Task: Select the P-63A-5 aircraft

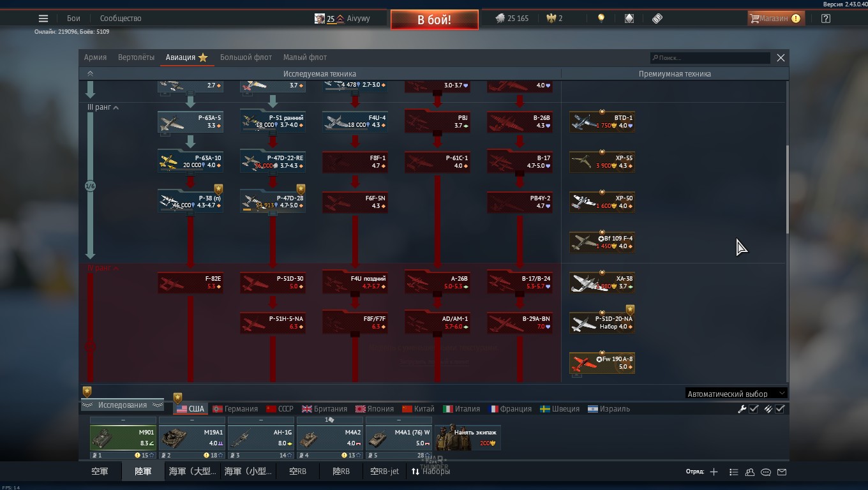Action: [x=190, y=122]
